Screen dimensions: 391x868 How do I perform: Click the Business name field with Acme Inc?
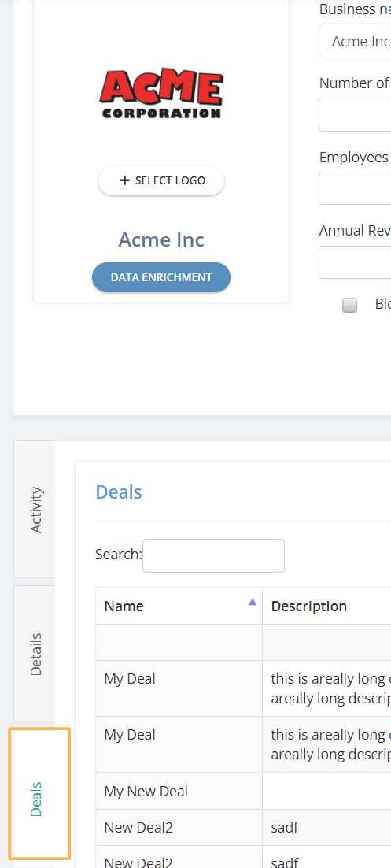(x=355, y=41)
